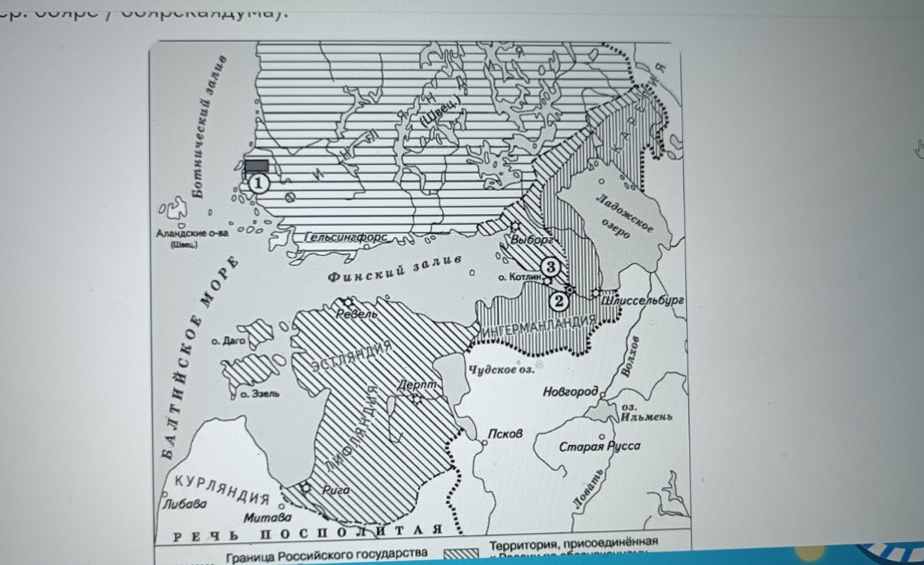
Task: Click map marker number 2
Action: click(559, 300)
